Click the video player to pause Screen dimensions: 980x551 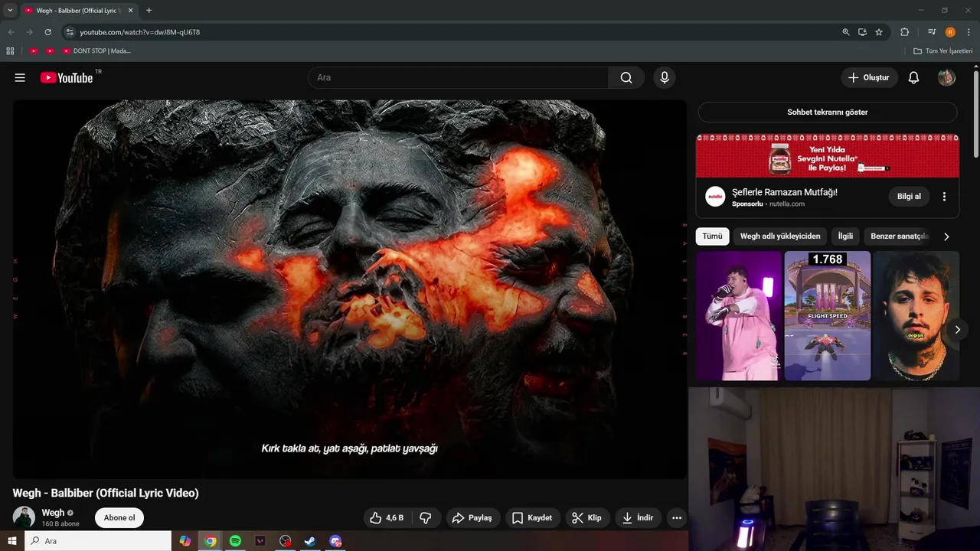coord(350,289)
